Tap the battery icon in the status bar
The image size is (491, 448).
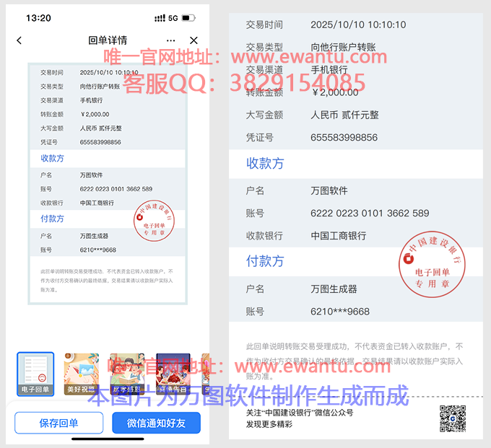(188, 18)
